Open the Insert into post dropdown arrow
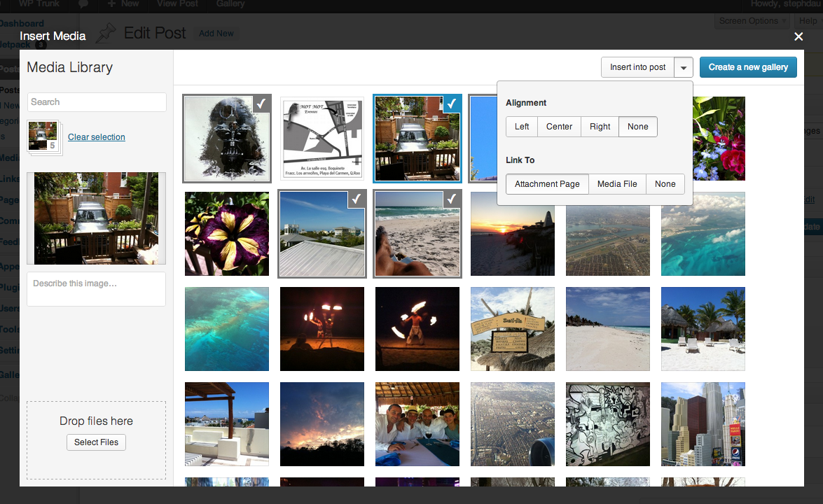The height and width of the screenshot is (504, 823). 684,67
